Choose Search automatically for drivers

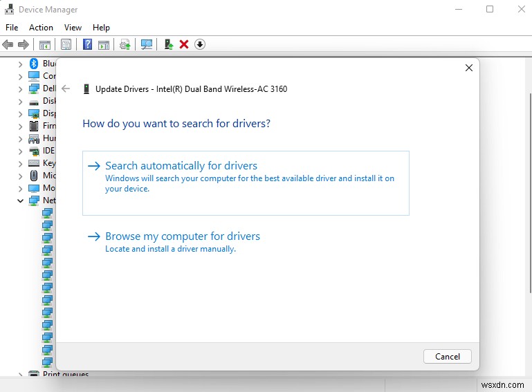246,183
